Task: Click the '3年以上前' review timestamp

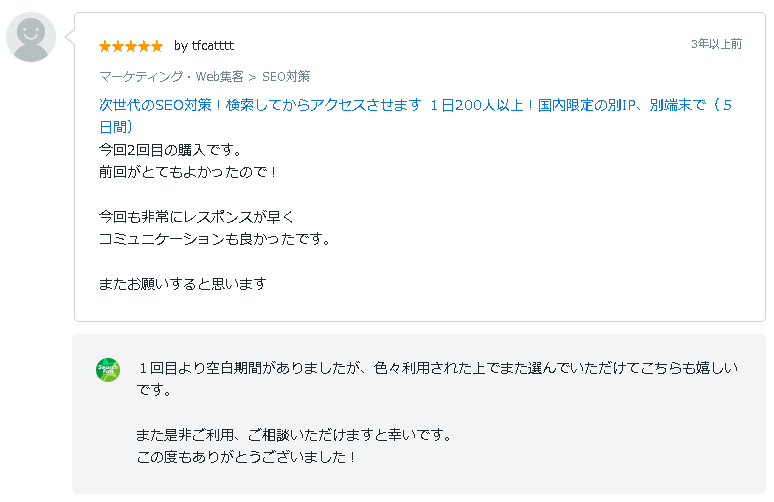Action: pyautogui.click(x=716, y=44)
